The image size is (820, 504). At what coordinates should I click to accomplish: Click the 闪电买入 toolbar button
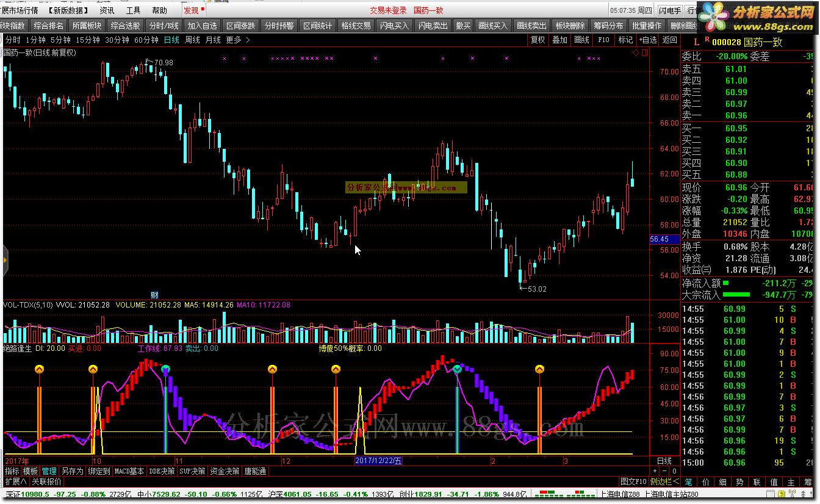pos(394,26)
